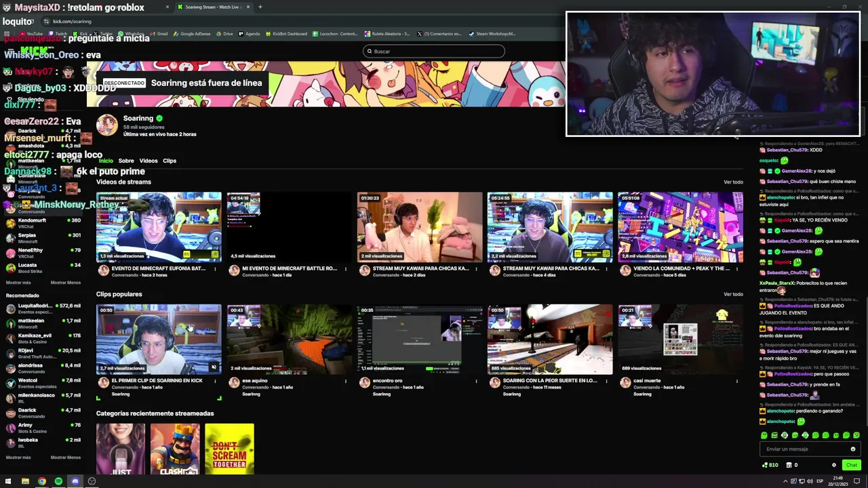This screenshot has height=488, width=868.
Task: Click the ESP keyboard language indicator
Action: (x=820, y=481)
